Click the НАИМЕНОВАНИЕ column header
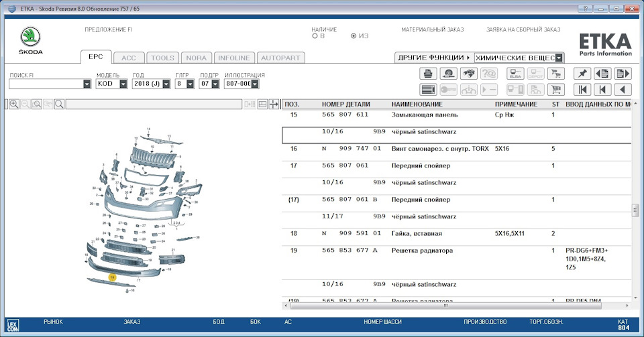Screen dimensions: 644x337 tap(417, 105)
